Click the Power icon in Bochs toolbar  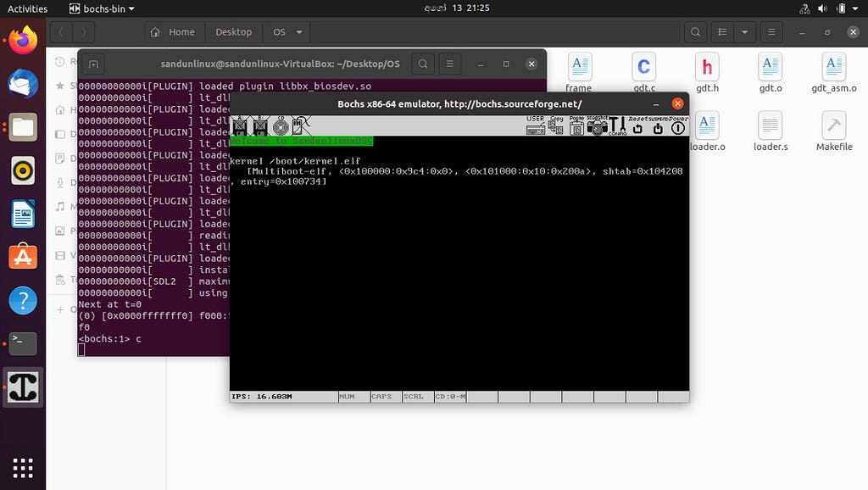click(x=678, y=126)
